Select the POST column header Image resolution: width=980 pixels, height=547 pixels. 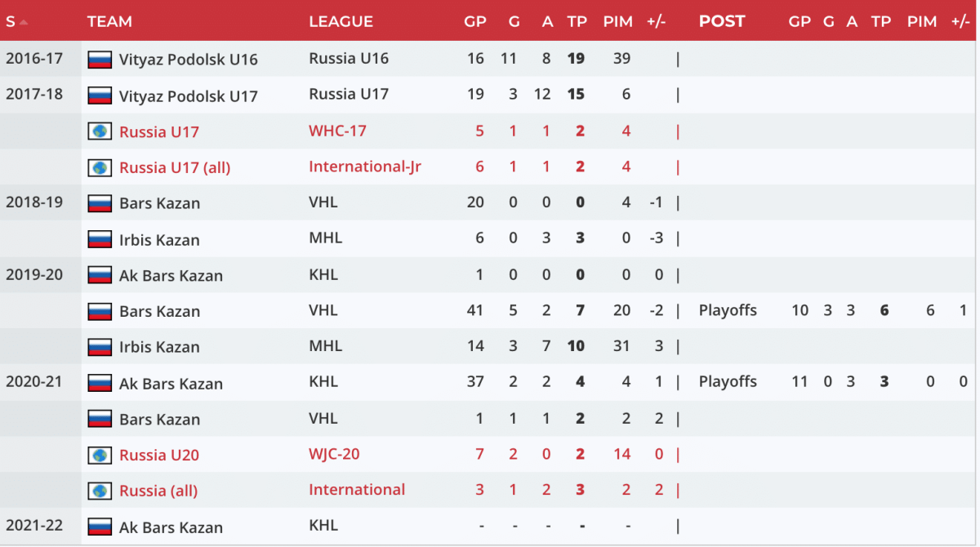point(722,22)
